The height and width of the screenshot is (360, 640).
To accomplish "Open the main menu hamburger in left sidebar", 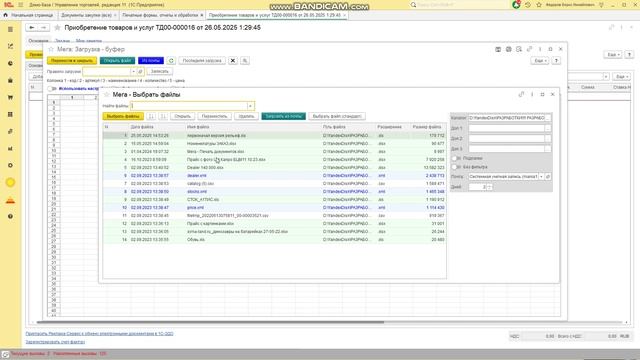I will [10, 29].
